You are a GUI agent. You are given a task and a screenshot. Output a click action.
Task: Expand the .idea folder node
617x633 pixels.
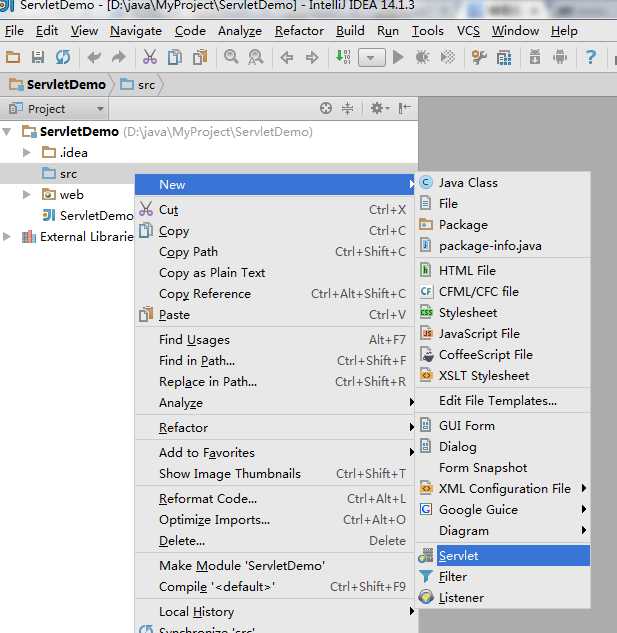[27, 153]
